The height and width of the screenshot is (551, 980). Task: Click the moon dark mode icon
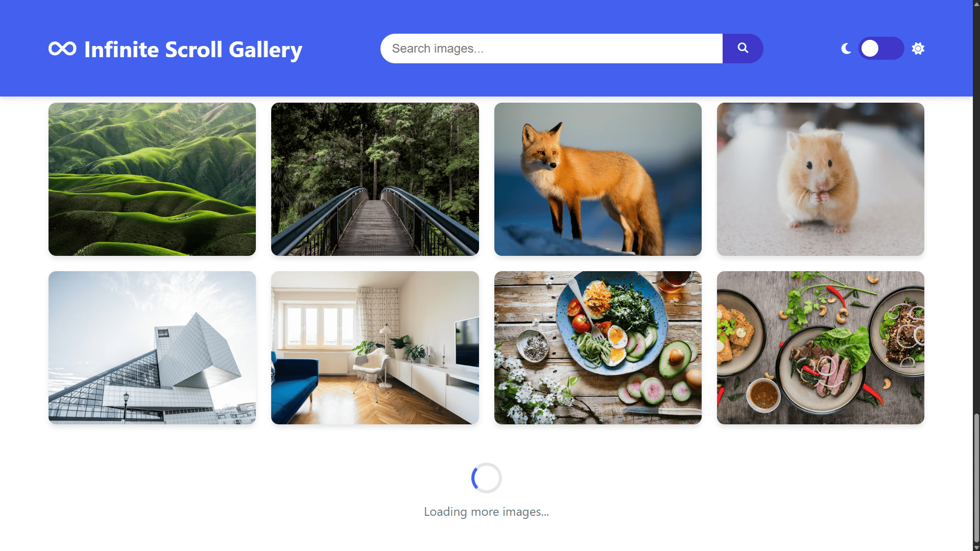pyautogui.click(x=846, y=49)
